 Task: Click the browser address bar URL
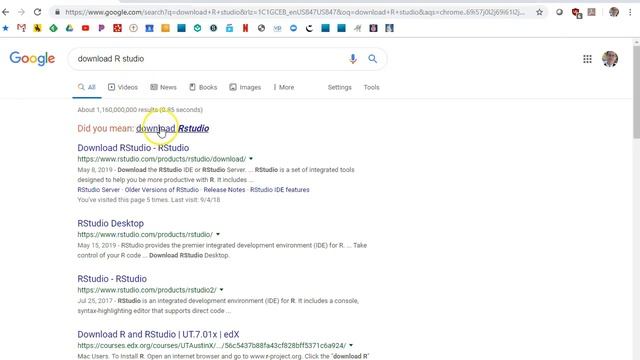pyautogui.click(x=295, y=12)
